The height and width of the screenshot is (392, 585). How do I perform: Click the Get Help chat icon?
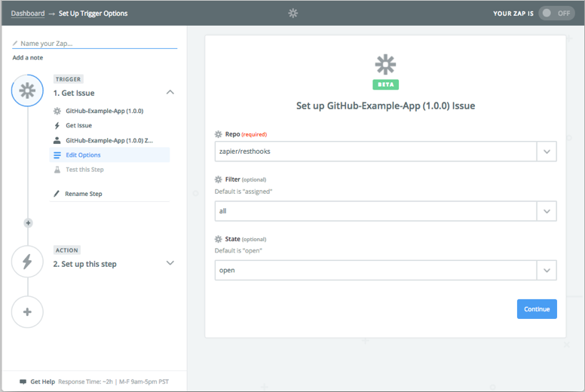point(23,381)
